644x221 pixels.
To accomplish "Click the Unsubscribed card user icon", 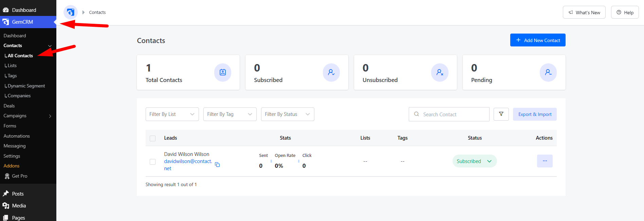I will coord(440,72).
